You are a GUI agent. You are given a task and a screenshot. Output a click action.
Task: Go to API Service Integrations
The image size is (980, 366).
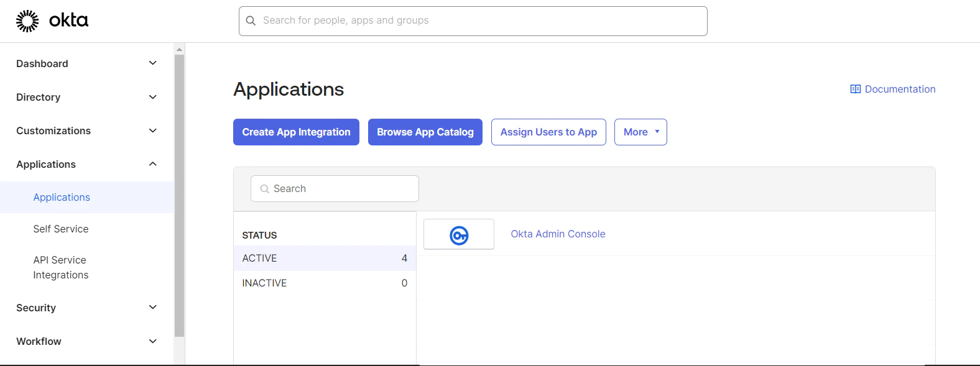point(60,267)
